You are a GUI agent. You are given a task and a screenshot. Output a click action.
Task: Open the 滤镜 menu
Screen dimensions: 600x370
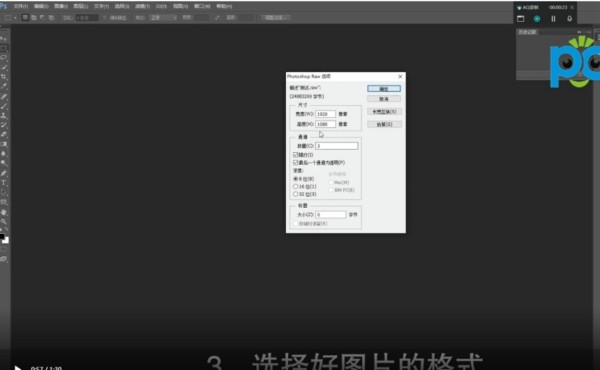[142, 6]
